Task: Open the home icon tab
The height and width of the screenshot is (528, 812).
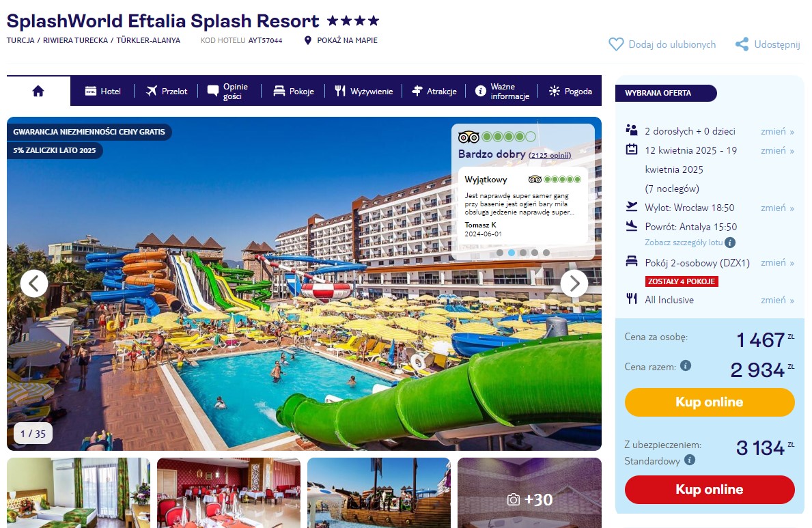Action: point(38,92)
